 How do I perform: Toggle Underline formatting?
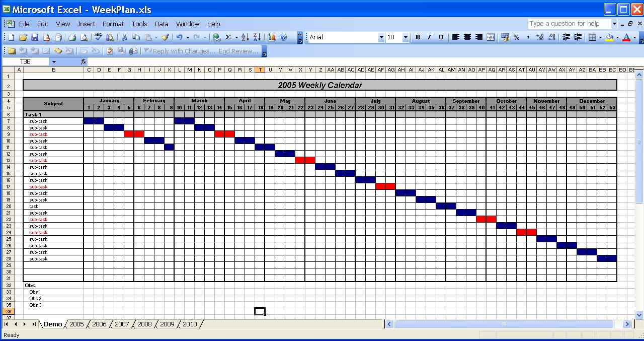(441, 37)
